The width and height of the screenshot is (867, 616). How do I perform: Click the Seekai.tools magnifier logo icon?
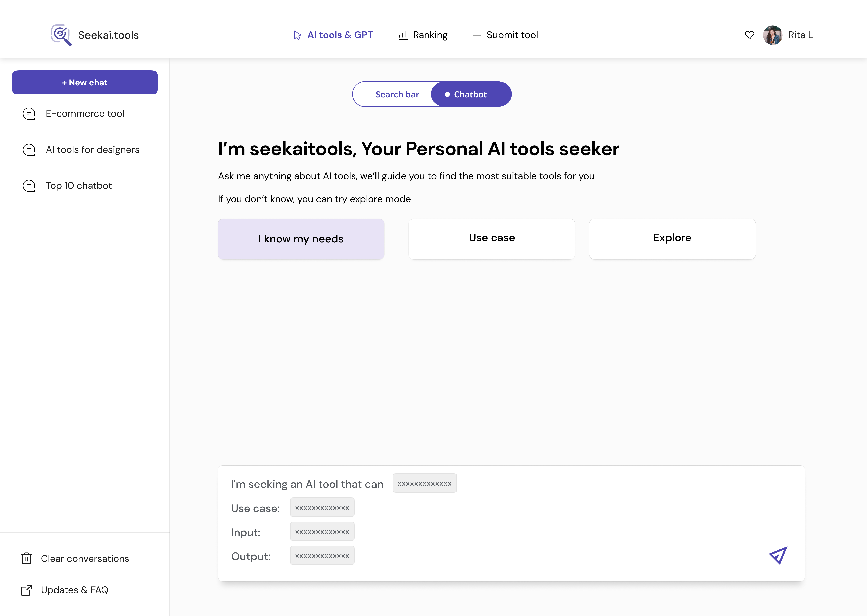61,35
